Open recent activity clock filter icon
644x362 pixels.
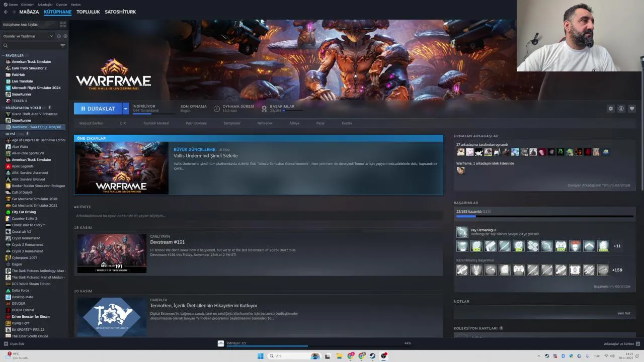tap(59, 36)
